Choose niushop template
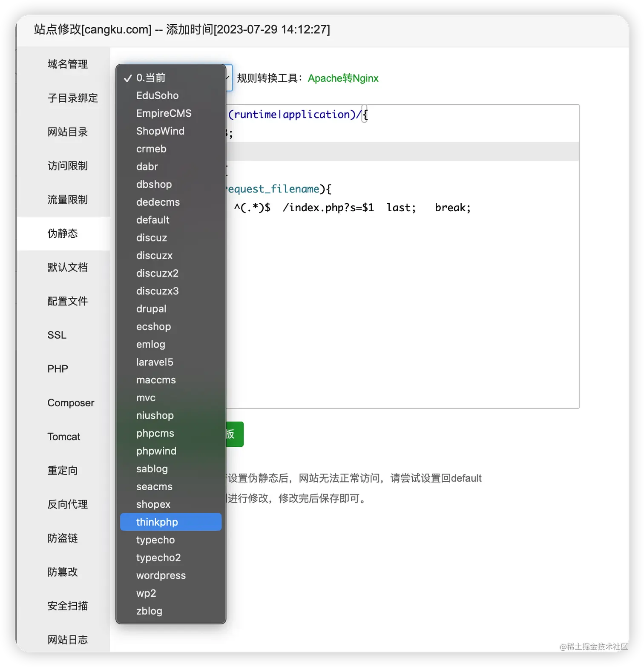This screenshot has width=644, height=667. [171, 415]
